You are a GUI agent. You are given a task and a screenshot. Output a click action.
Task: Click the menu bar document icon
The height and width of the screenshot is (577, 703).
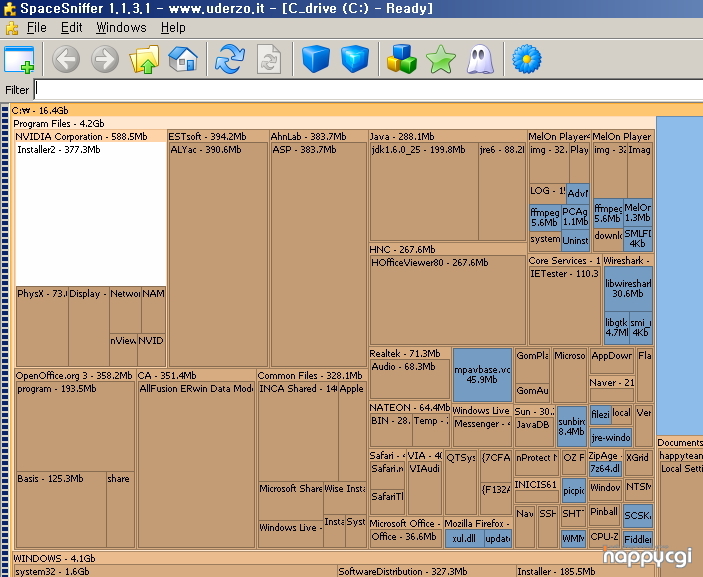(x=12, y=28)
